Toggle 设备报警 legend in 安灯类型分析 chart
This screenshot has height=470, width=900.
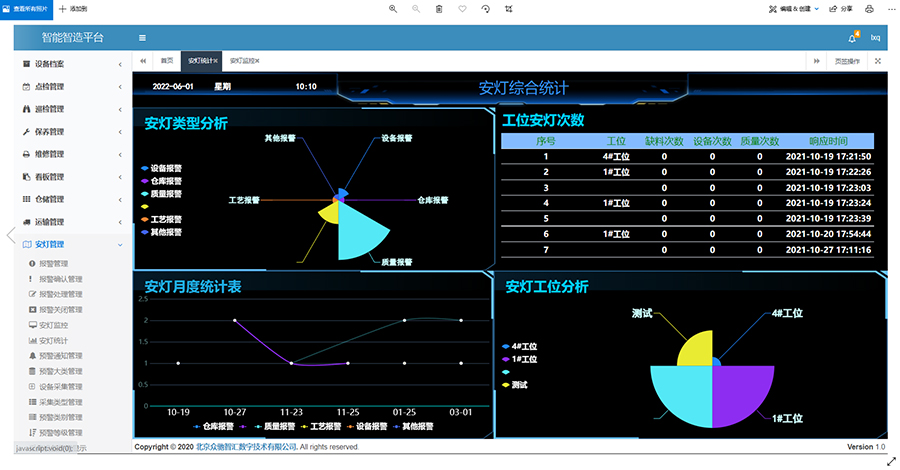tap(160, 168)
